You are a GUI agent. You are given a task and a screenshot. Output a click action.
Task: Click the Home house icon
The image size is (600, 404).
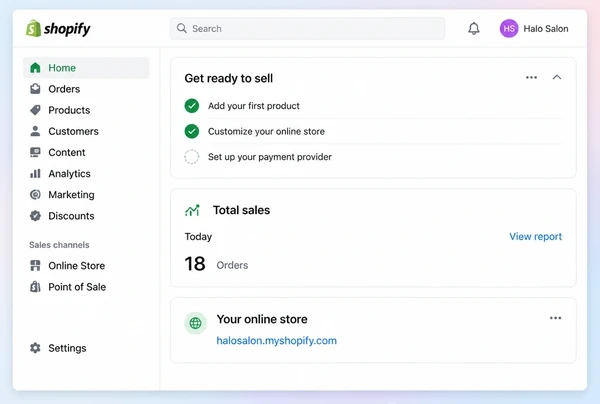35,68
